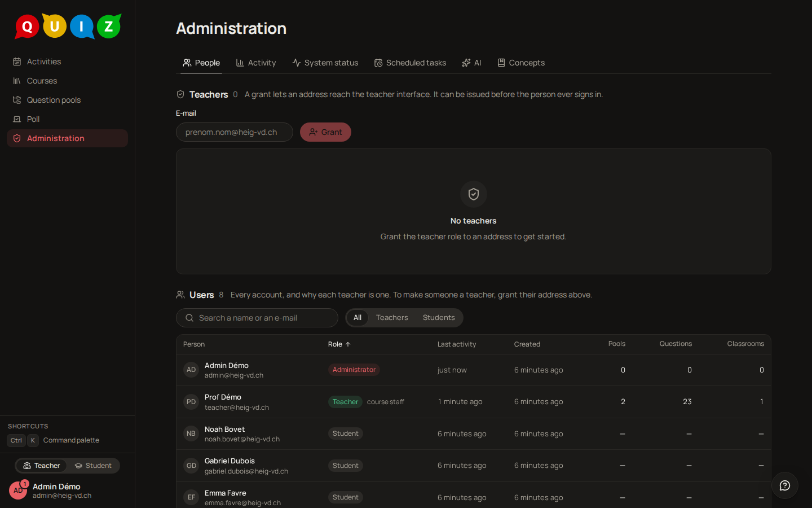Click the Teacher role badge for Prof Démo
Image resolution: width=812 pixels, height=508 pixels.
(345, 402)
